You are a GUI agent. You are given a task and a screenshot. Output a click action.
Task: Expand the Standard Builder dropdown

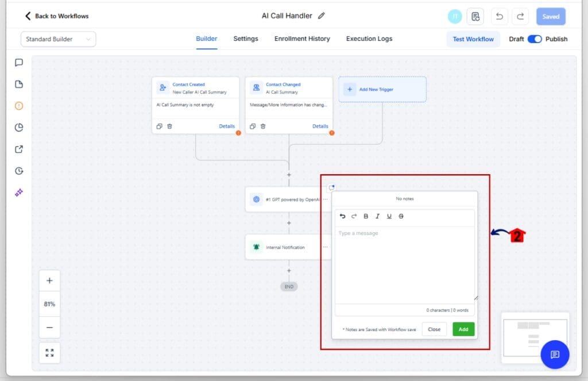pyautogui.click(x=58, y=39)
